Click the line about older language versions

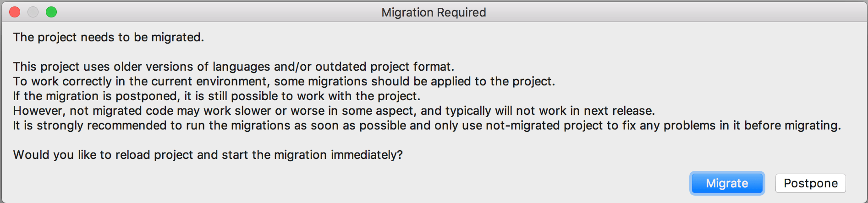click(233, 67)
